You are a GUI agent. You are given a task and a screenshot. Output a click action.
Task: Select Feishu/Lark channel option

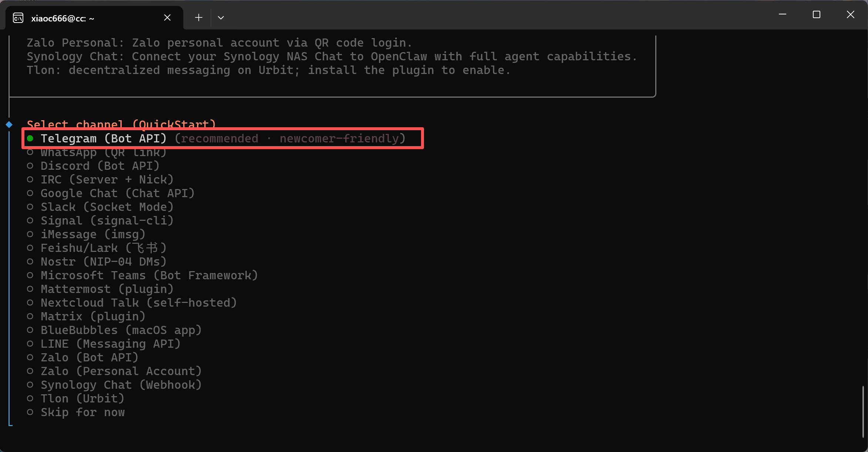[x=104, y=248]
